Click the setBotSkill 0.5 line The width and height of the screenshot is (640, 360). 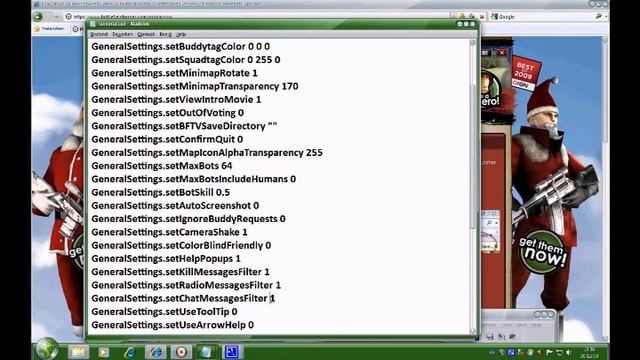pos(160,192)
